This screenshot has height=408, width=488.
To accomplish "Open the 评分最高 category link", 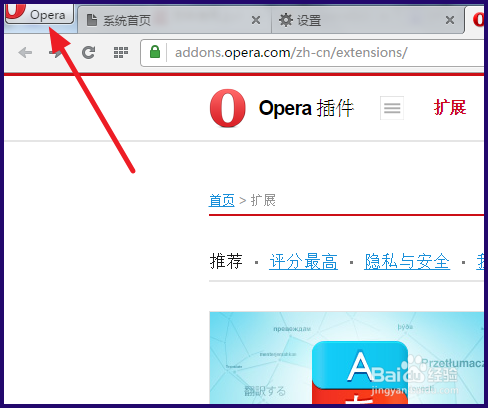I will pyautogui.click(x=303, y=261).
